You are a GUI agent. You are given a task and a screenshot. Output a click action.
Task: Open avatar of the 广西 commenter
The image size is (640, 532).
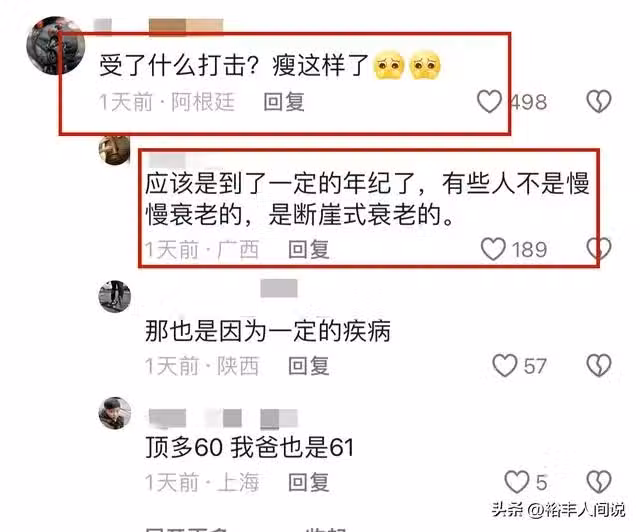coord(115,150)
